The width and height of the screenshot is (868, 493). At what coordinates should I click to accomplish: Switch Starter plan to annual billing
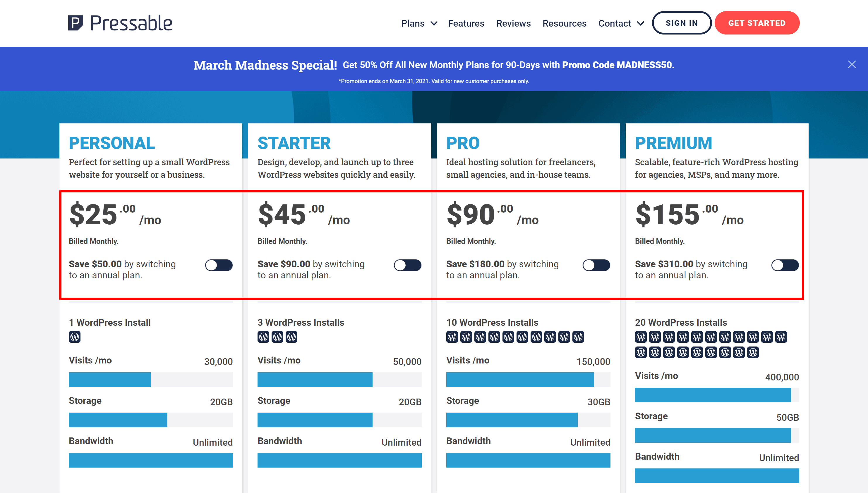(x=408, y=265)
